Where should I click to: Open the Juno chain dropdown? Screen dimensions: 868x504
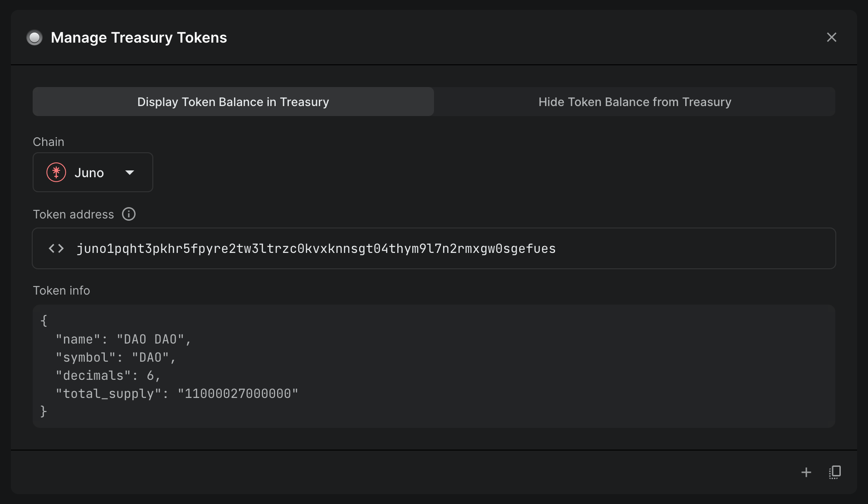pyautogui.click(x=93, y=173)
